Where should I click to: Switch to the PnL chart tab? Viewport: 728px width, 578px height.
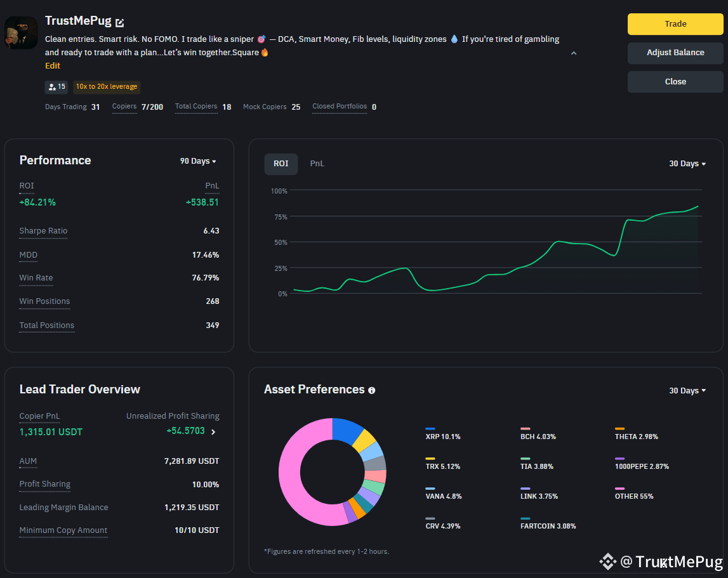[x=317, y=164]
